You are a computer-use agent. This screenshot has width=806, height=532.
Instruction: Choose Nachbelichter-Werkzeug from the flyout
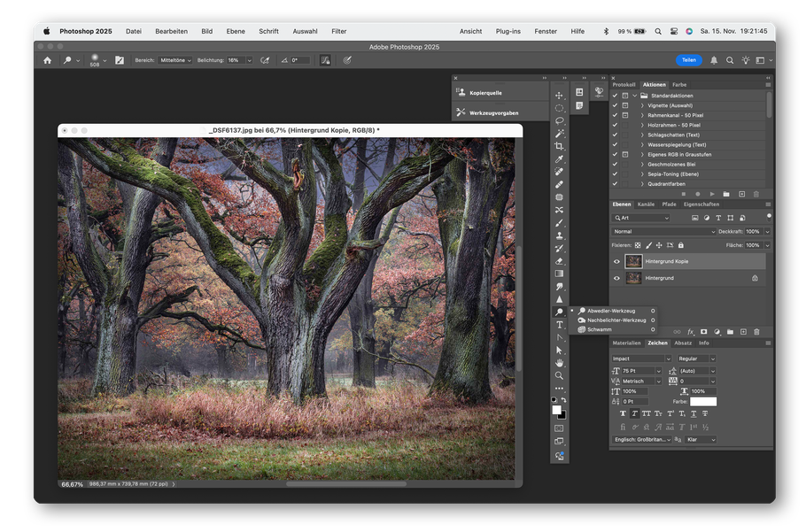616,320
